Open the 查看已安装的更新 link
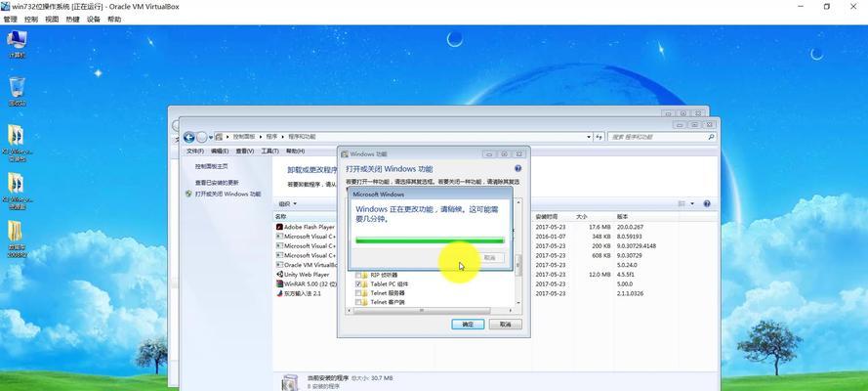 (x=217, y=183)
